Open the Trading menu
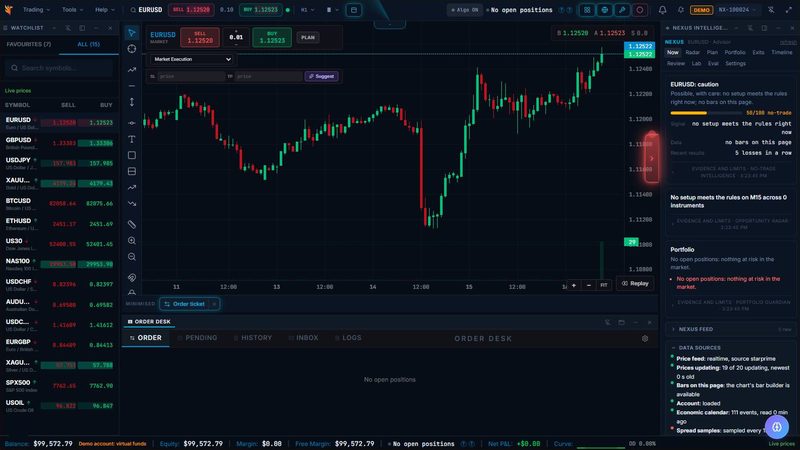This screenshot has width=800, height=450. [x=36, y=10]
